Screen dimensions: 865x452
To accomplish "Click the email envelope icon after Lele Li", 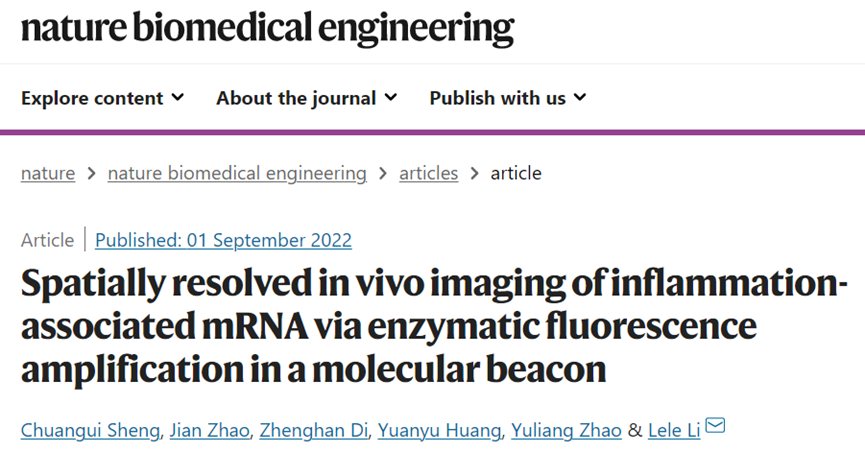I will tap(715, 426).
